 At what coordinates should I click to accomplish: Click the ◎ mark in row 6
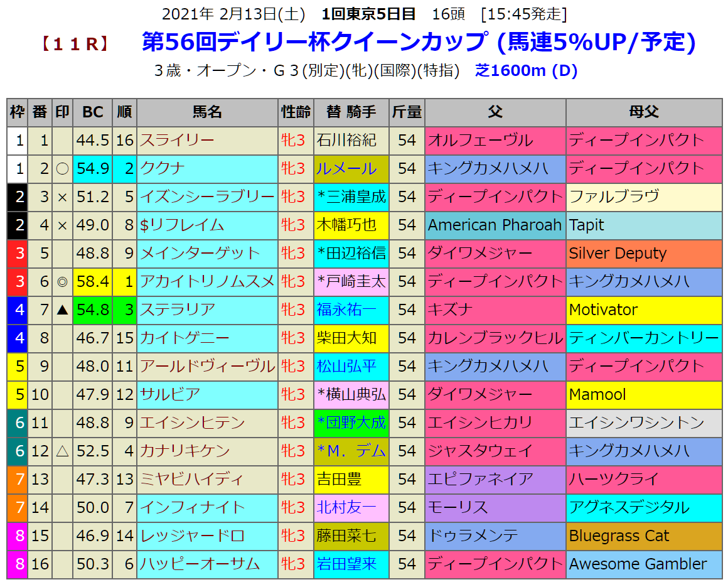pyautogui.click(x=62, y=281)
